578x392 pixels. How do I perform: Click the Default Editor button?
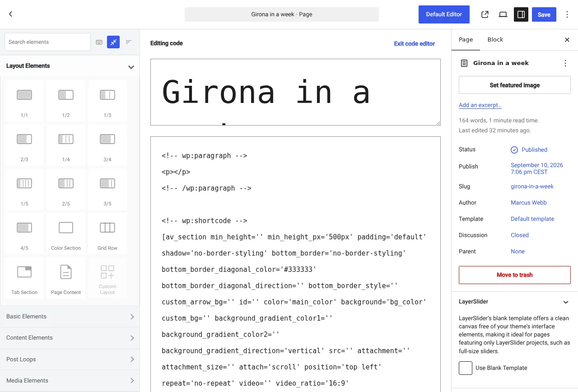pyautogui.click(x=444, y=14)
